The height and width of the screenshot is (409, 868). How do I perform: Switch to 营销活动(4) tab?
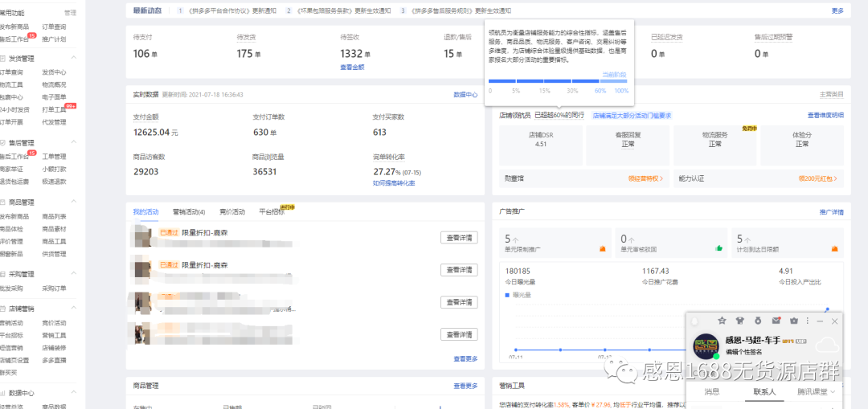189,212
